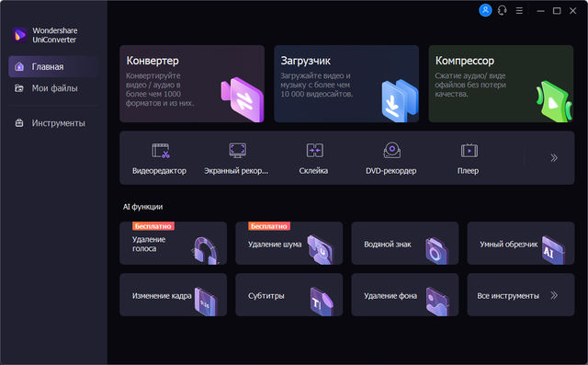Open the Умный обрезчик tool
Screen dimensions: 588x365
point(521,243)
